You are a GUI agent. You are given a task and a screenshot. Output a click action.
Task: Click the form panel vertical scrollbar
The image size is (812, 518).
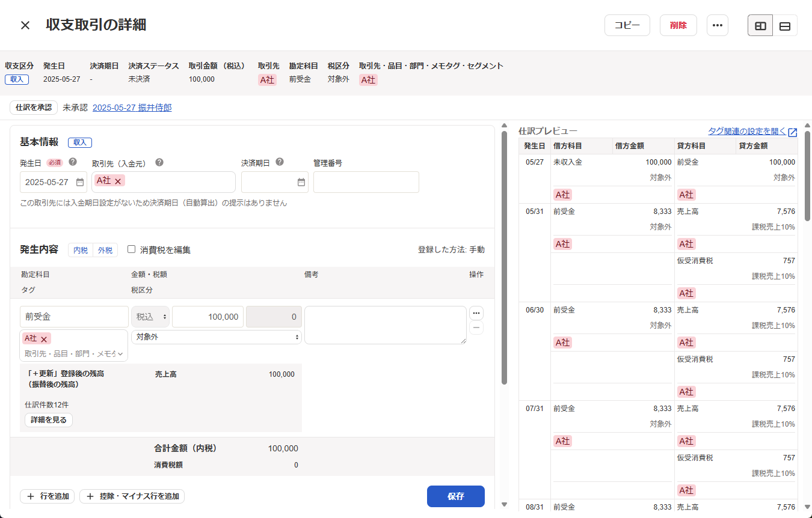504,257
